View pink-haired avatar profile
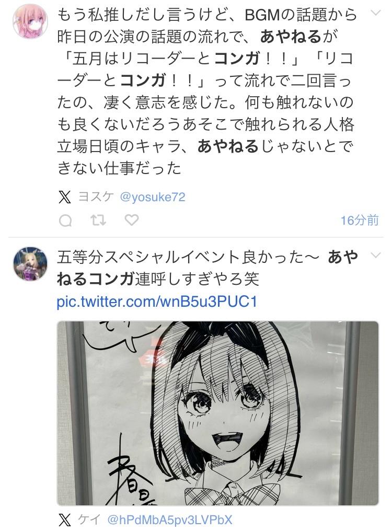This screenshot has width=392, height=532. [30, 21]
